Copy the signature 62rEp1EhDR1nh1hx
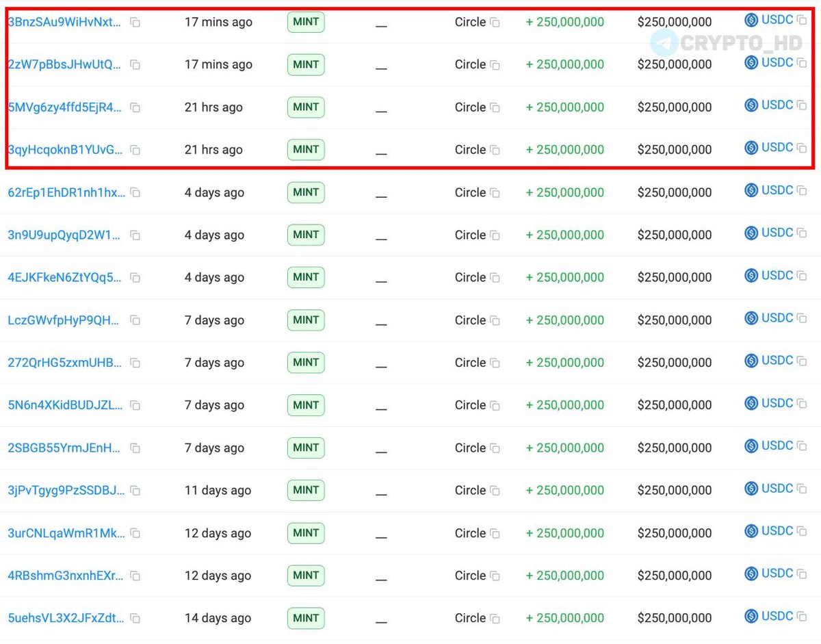Screen dimensions: 821x644 (x=135, y=193)
